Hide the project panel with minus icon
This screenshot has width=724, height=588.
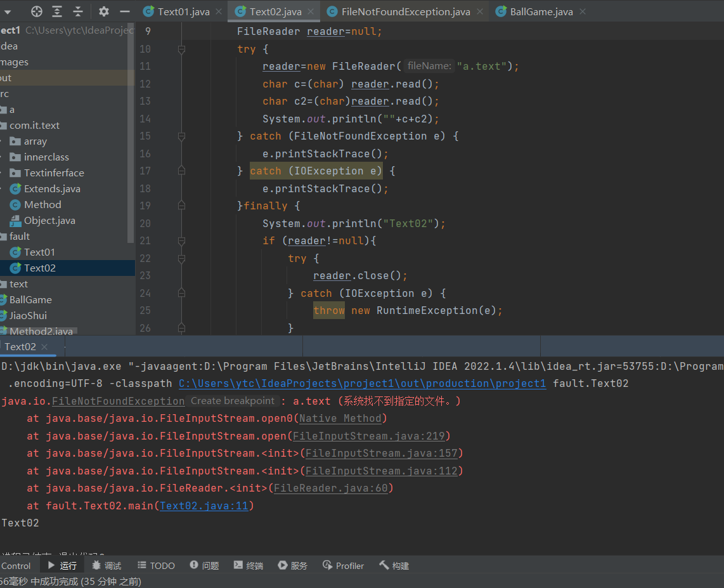coord(125,11)
